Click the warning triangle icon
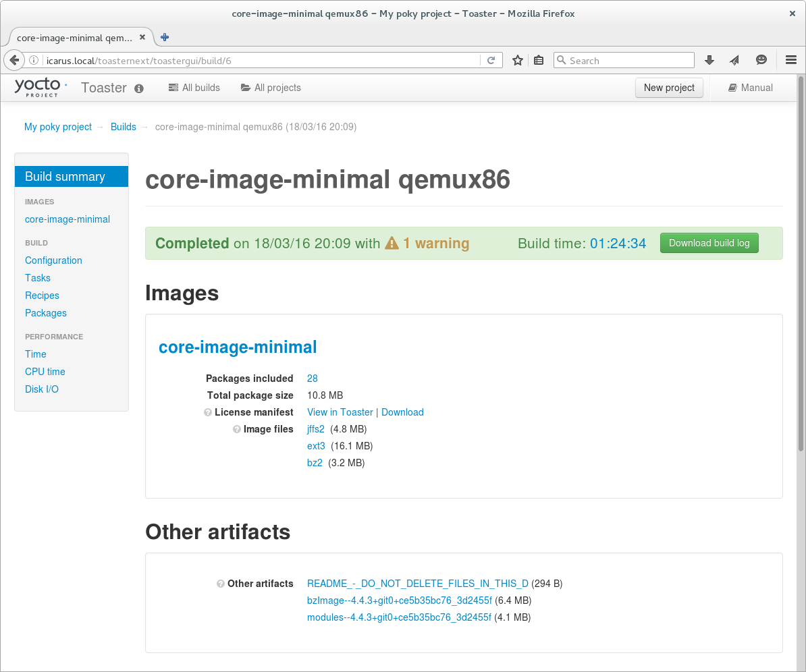The image size is (806, 672). [x=392, y=244]
